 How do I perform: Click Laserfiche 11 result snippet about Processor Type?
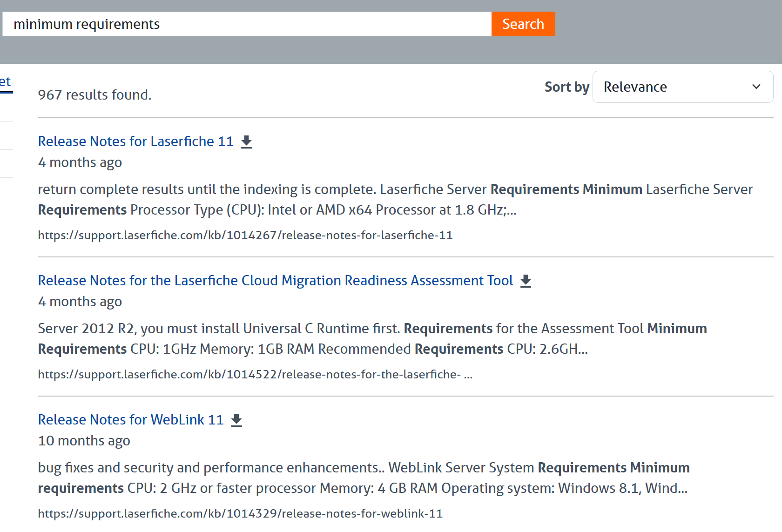pyautogui.click(x=395, y=199)
